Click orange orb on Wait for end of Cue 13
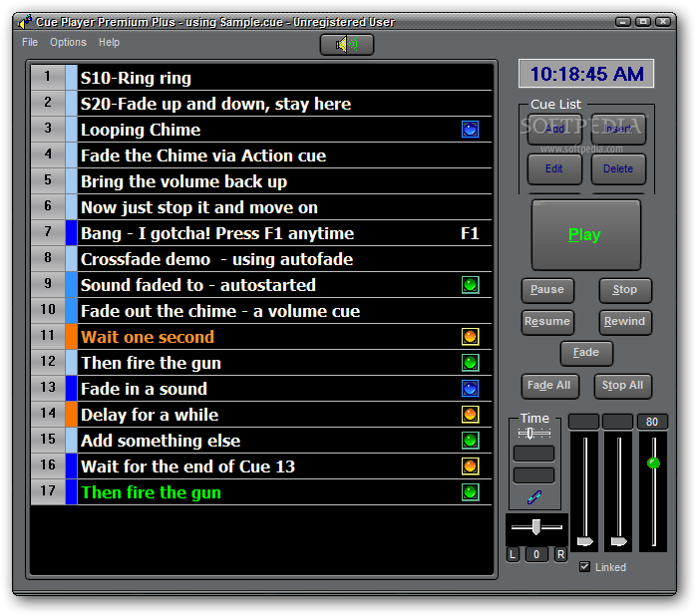The width and height of the screenshot is (697, 616). click(470, 466)
